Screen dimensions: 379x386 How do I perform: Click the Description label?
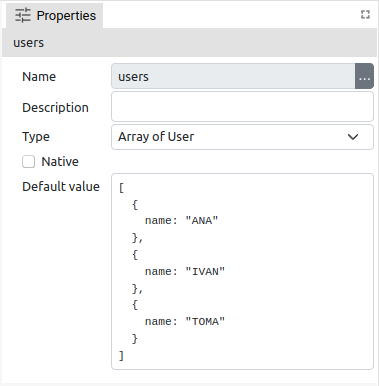click(55, 108)
